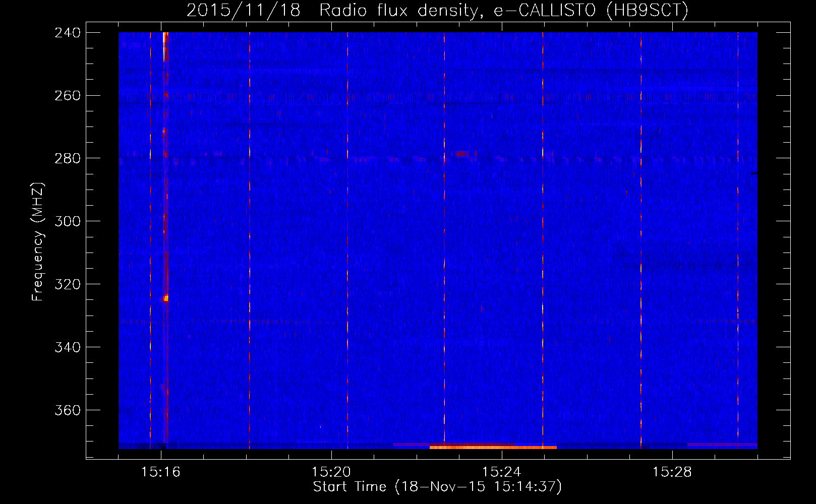Image resolution: width=816 pixels, height=504 pixels.
Task: Click the 280 frequency tick label
Action: [68, 159]
